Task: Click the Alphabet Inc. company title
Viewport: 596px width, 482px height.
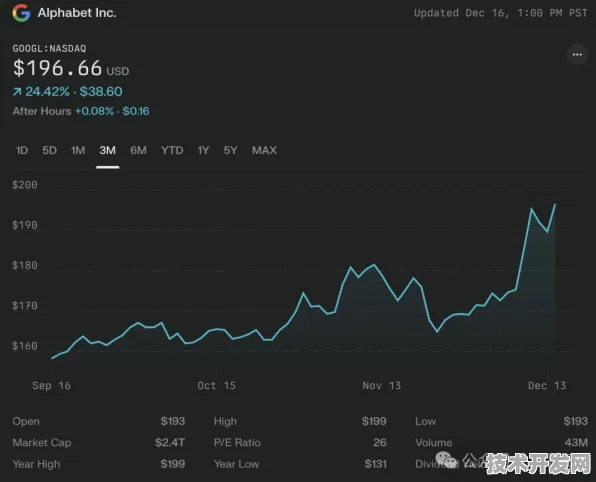Action: (x=77, y=13)
